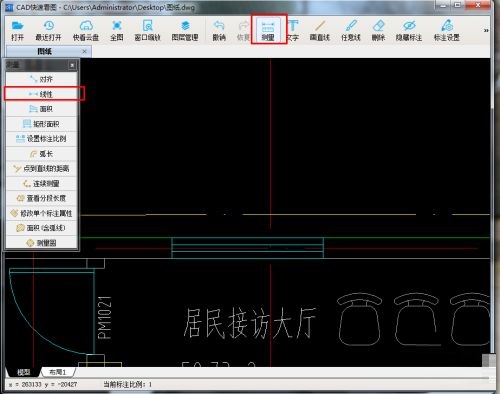The height and width of the screenshot is (394, 500).
Task: Select the 文字 text annotation tool
Action: [x=293, y=30]
